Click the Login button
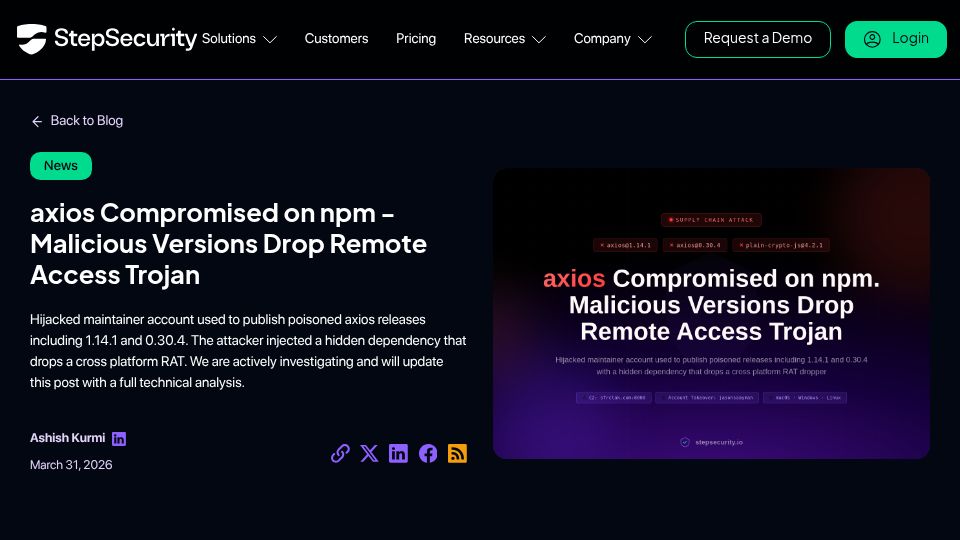This screenshot has width=960, height=540. pos(896,39)
